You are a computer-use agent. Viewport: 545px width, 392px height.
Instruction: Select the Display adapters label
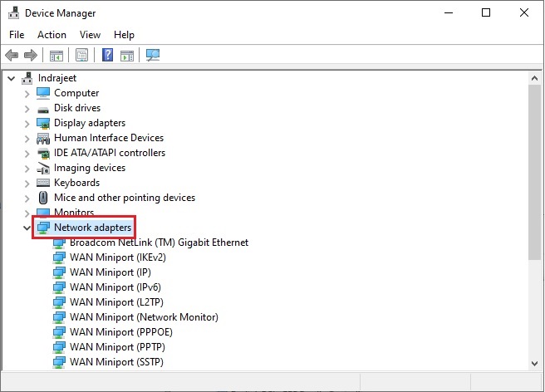[90, 123]
